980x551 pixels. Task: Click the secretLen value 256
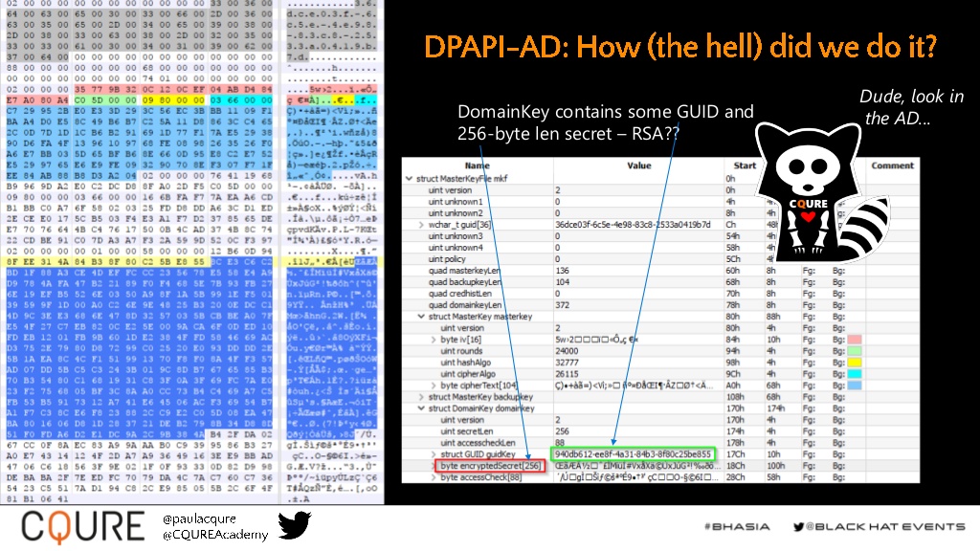click(x=562, y=431)
